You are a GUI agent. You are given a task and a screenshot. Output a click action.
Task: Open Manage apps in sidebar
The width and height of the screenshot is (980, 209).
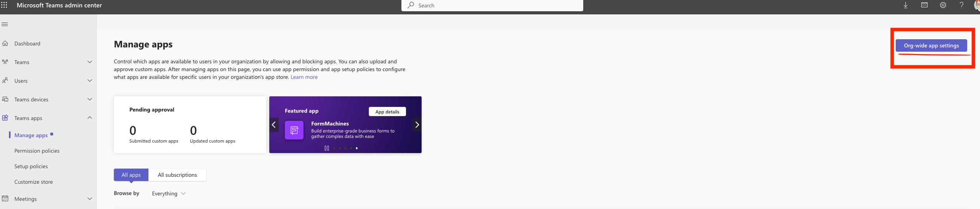(31, 135)
